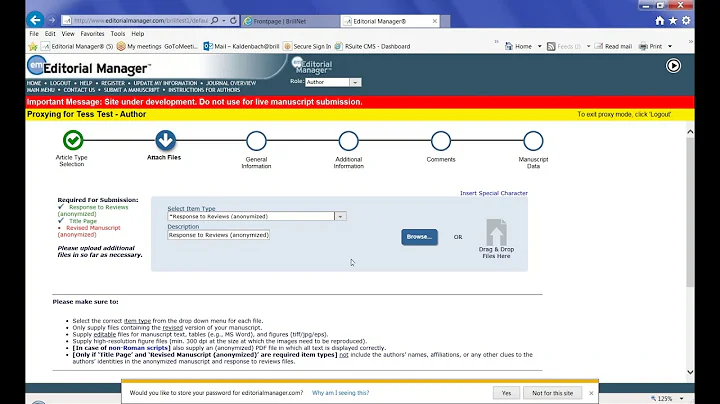The image size is (720, 404).
Task: Click the page scrollbar up arrow
Action: click(690, 132)
